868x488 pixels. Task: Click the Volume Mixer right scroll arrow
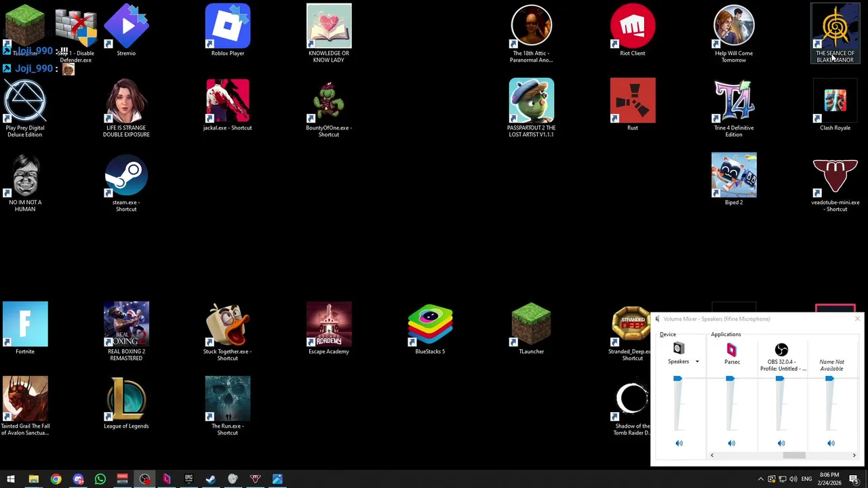pyautogui.click(x=854, y=455)
